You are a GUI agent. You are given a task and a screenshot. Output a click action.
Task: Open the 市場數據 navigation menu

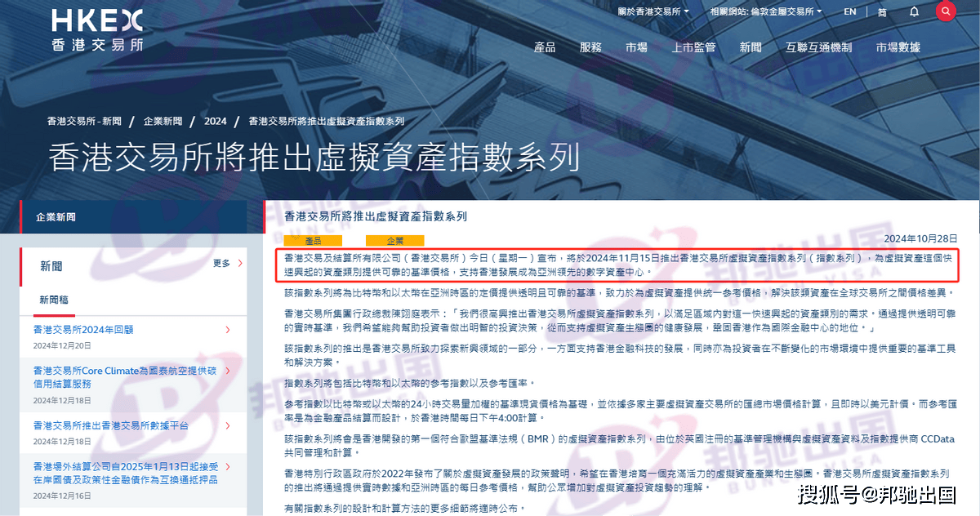898,47
